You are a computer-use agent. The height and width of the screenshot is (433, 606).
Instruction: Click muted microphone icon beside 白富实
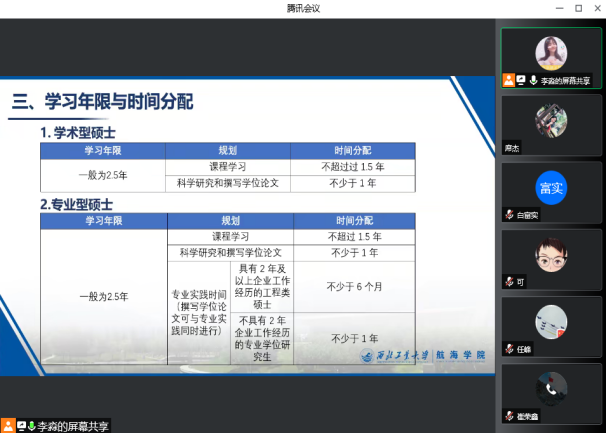(x=509, y=215)
